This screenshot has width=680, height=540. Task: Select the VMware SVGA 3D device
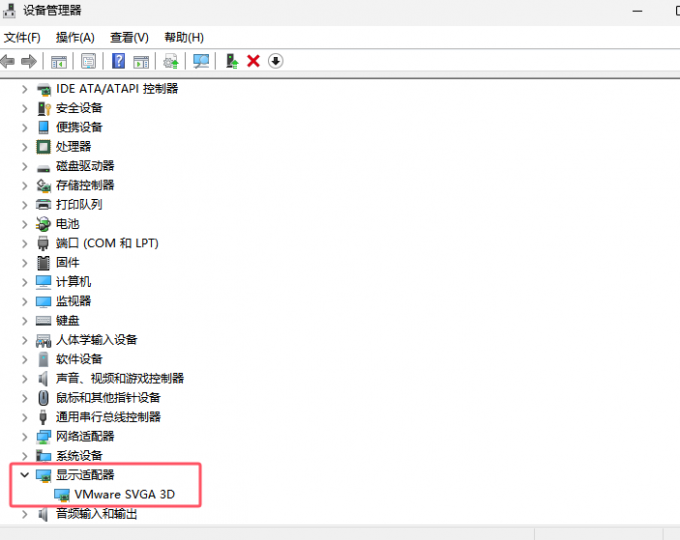pos(124,494)
